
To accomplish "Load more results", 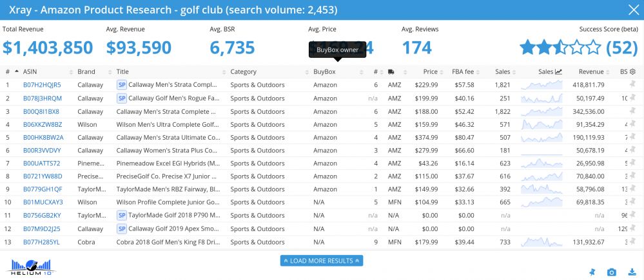I will pyautogui.click(x=322, y=261).
